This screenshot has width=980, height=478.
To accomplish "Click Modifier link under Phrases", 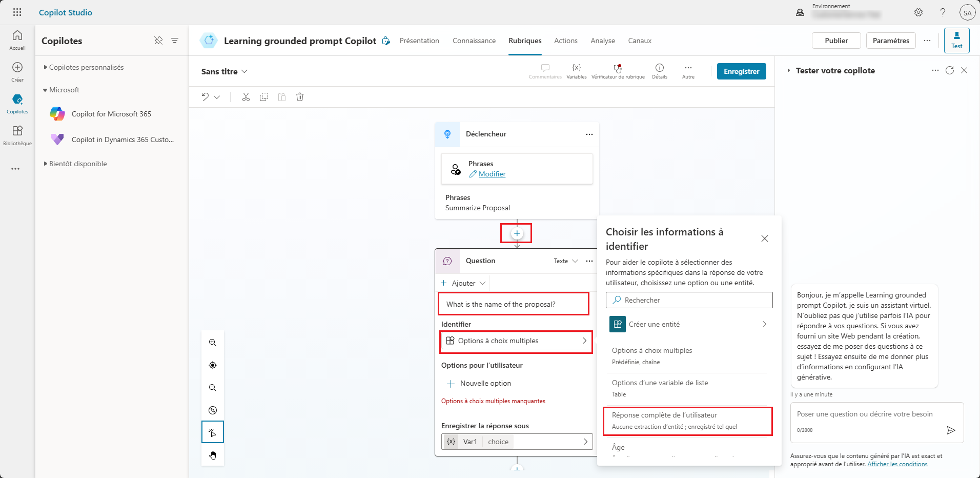I will pos(492,174).
